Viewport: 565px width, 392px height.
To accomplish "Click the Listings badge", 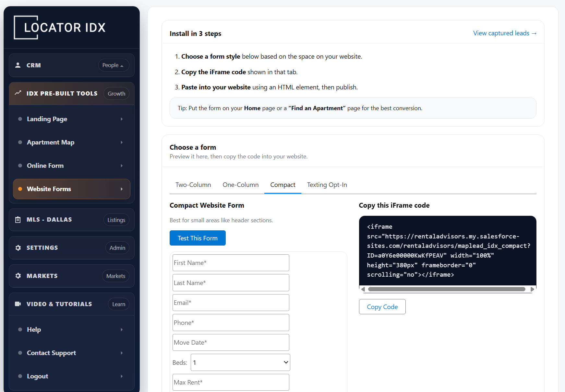I will 116,220.
